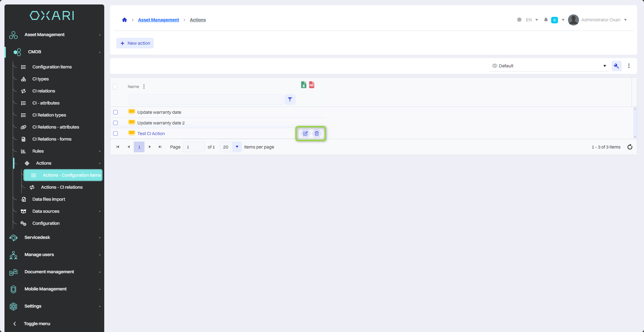Viewport: 644px width, 332px height.
Task: Follow the Asset Management breadcrumb link
Action: pos(159,20)
